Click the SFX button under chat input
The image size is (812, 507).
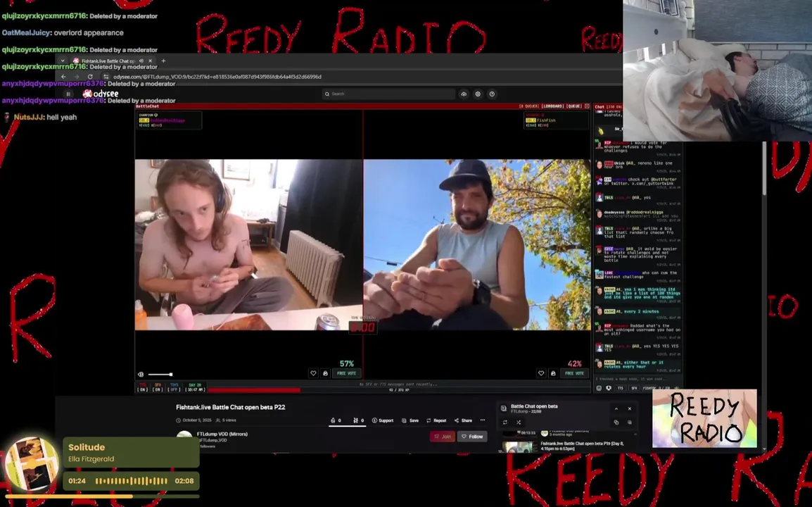634,388
